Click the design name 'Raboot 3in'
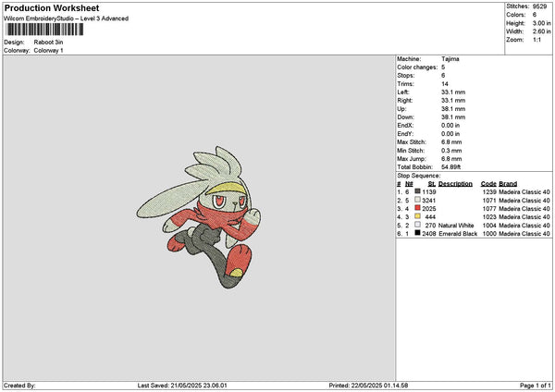The height and width of the screenshot is (392, 555). pos(48,43)
